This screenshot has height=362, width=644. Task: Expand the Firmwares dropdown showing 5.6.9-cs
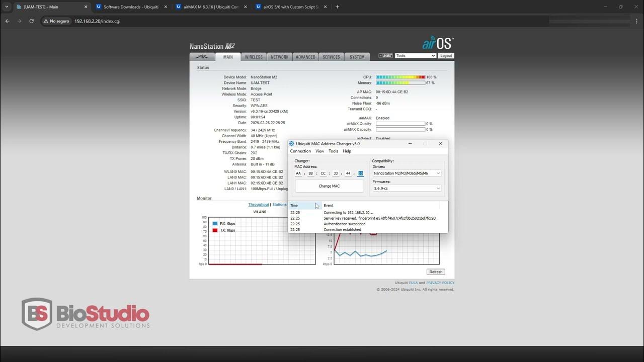point(407,188)
